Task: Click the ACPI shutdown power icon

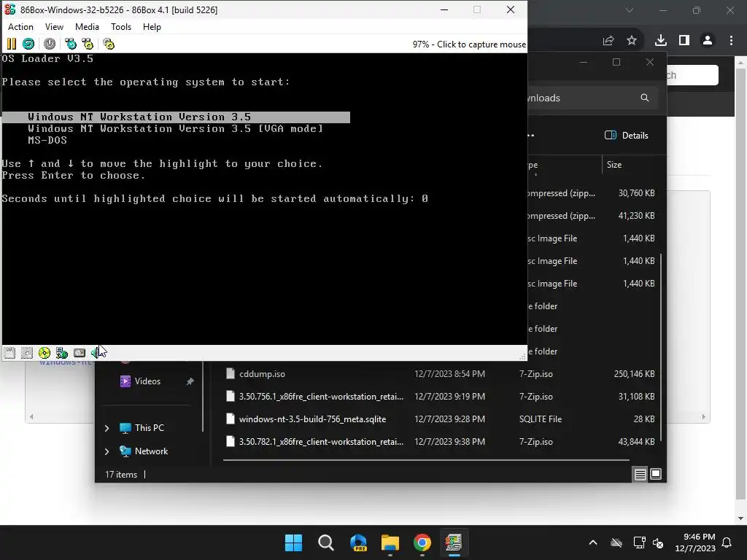Action: pos(50,44)
